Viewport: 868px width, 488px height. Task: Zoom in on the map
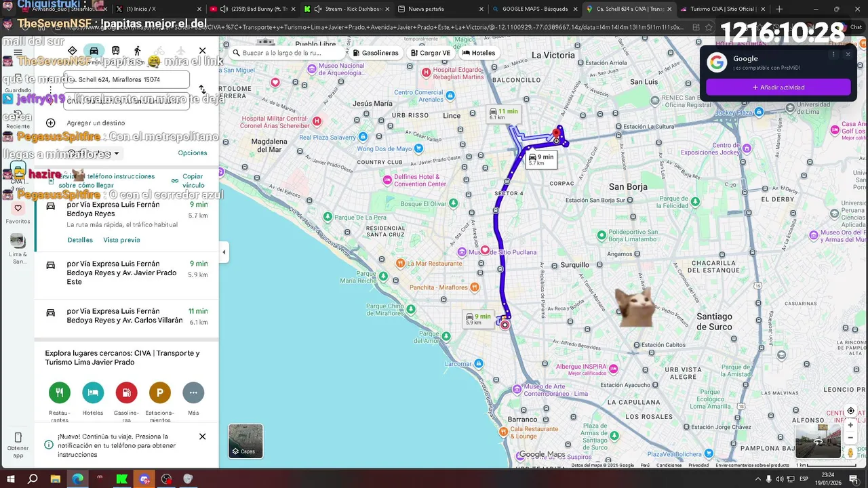coord(850,425)
